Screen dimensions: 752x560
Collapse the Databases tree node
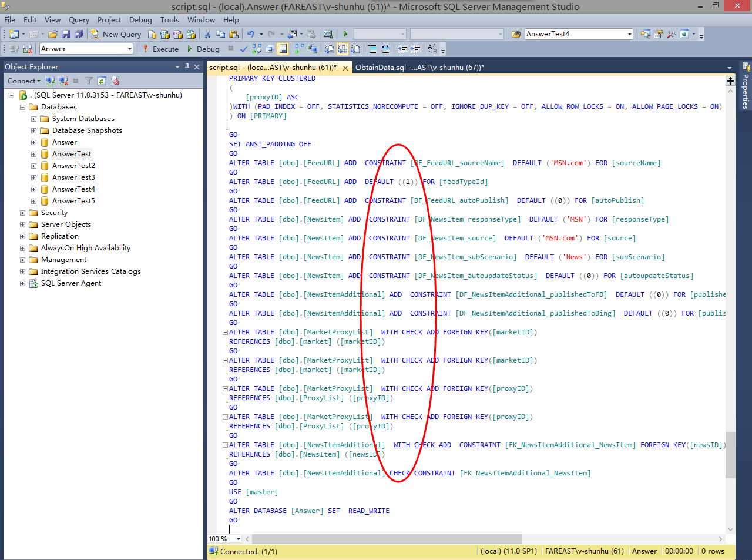(22, 107)
